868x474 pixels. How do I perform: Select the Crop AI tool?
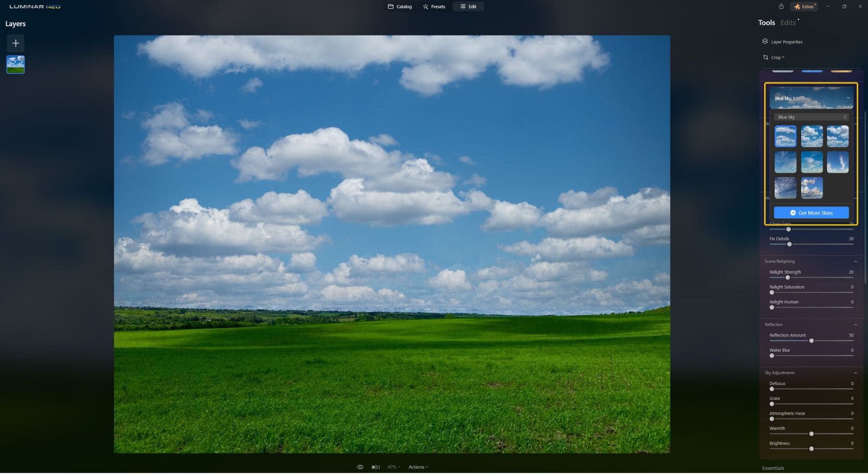click(x=775, y=57)
